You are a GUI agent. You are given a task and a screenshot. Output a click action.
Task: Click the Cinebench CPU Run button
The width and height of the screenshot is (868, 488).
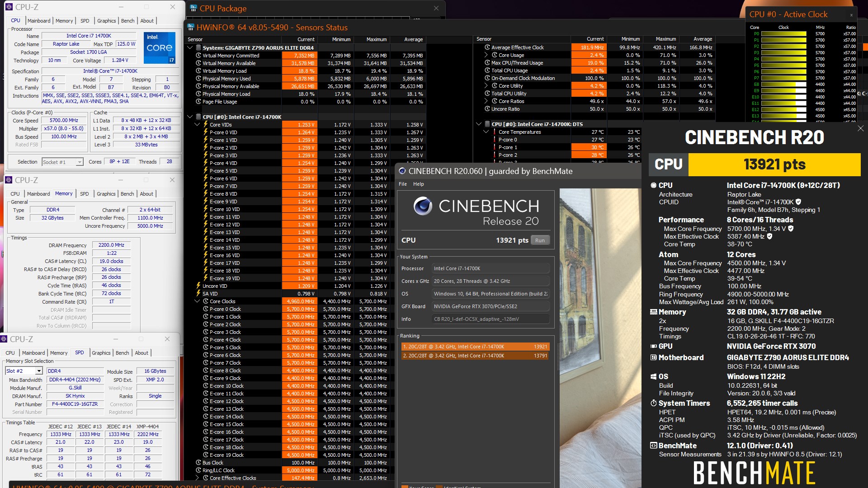coord(540,240)
